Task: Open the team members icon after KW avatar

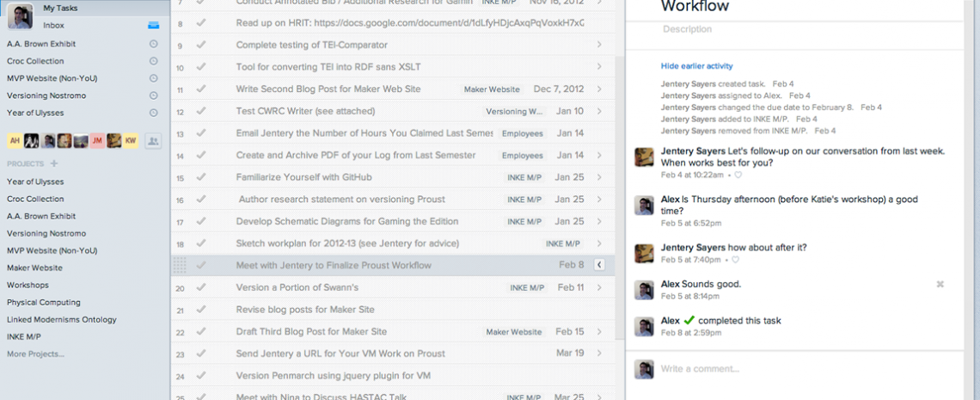Action: pos(153,140)
